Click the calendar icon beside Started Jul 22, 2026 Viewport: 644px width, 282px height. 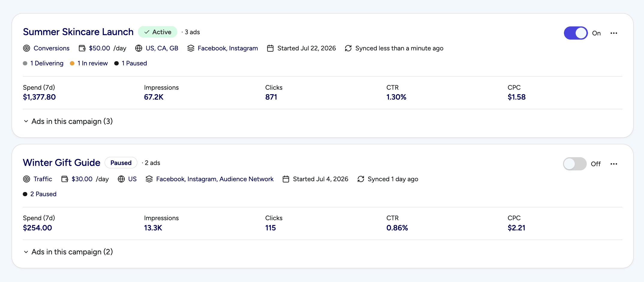click(x=270, y=48)
